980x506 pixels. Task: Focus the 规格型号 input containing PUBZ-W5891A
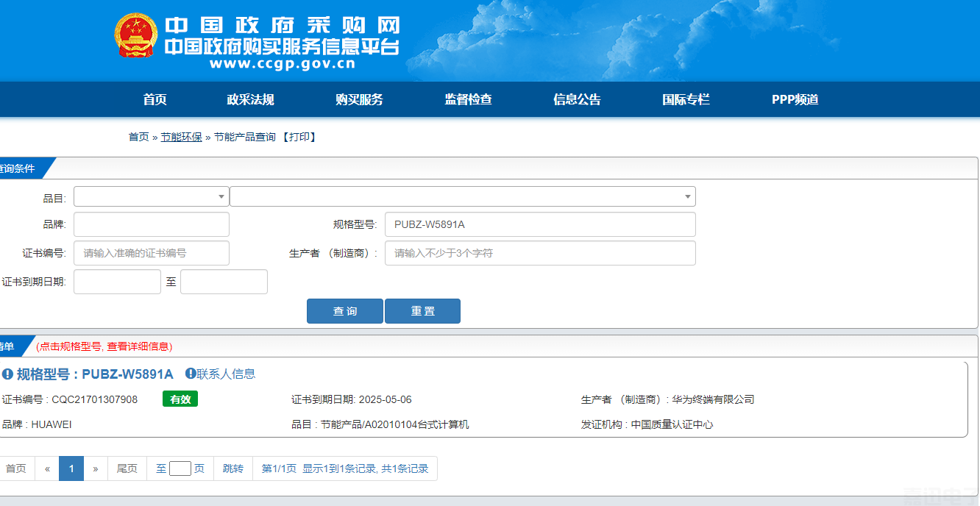pos(540,224)
